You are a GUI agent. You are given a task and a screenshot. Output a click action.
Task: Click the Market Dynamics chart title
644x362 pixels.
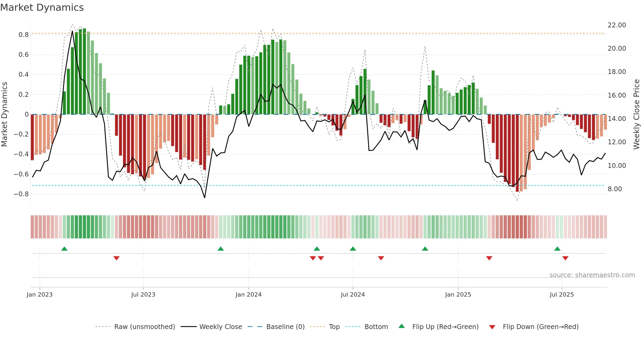pyautogui.click(x=42, y=8)
